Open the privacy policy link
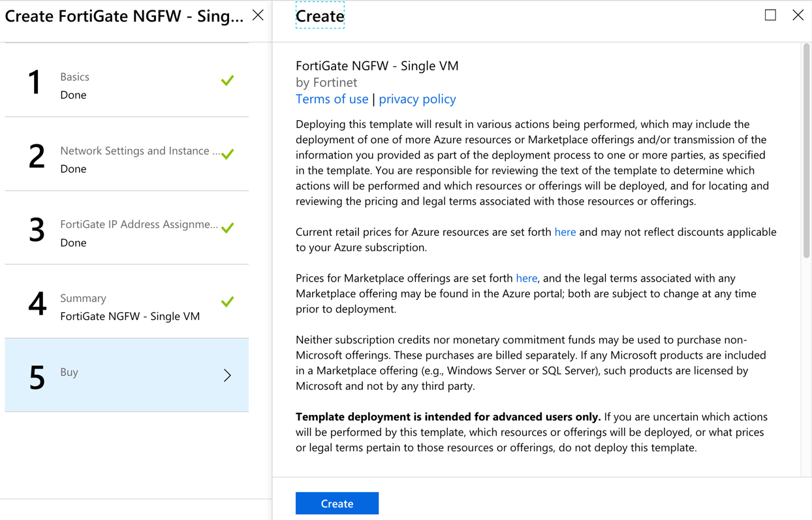This screenshot has width=812, height=520. click(417, 99)
